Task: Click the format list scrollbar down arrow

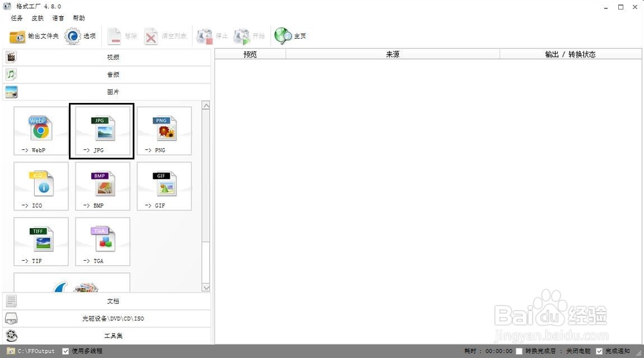Action: pyautogui.click(x=206, y=287)
